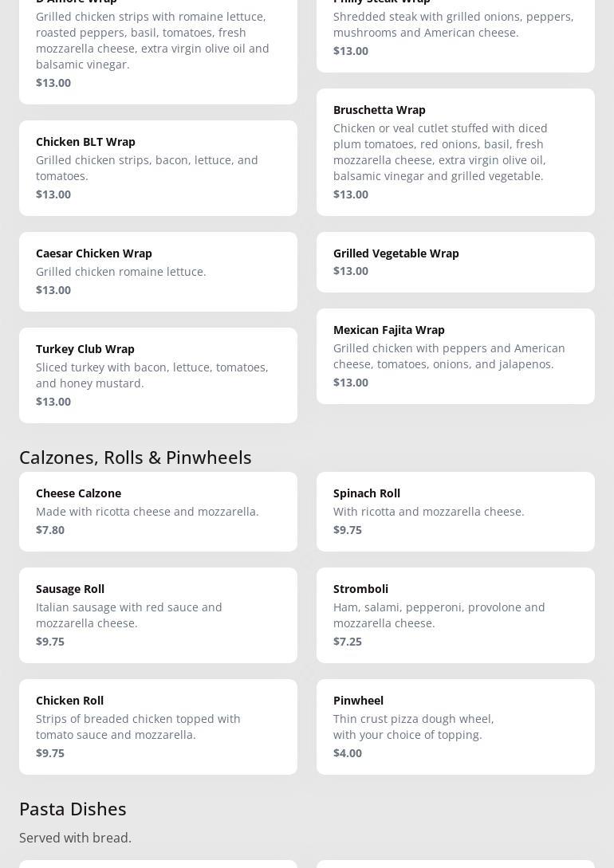Screen dimensions: 614x868
Task: Click the $7.80 Cheese Calzone price
Action: (x=50, y=530)
